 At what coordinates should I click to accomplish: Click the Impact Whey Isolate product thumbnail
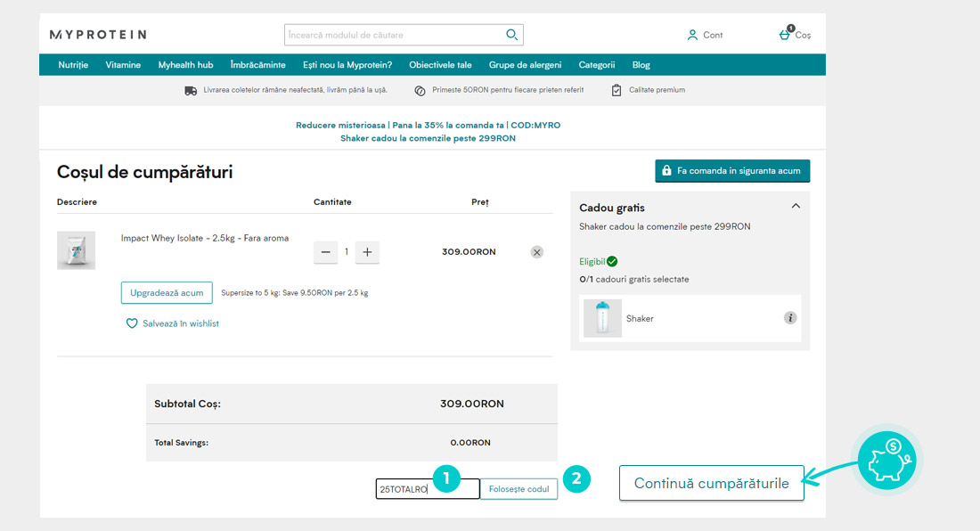pyautogui.click(x=77, y=250)
